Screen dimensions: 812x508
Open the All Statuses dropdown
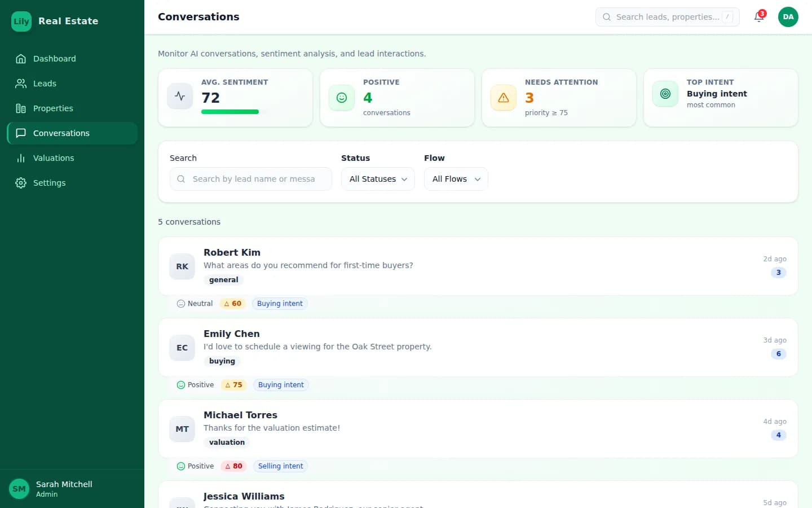point(377,179)
